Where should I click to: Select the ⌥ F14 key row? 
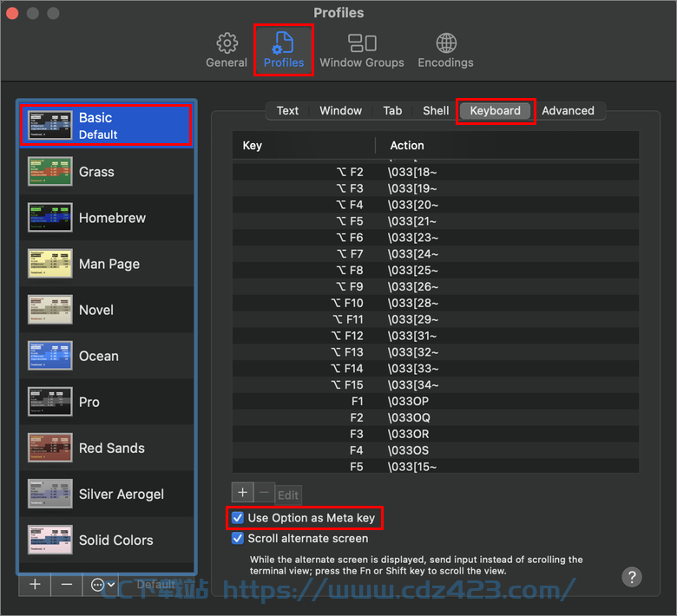[436, 369]
